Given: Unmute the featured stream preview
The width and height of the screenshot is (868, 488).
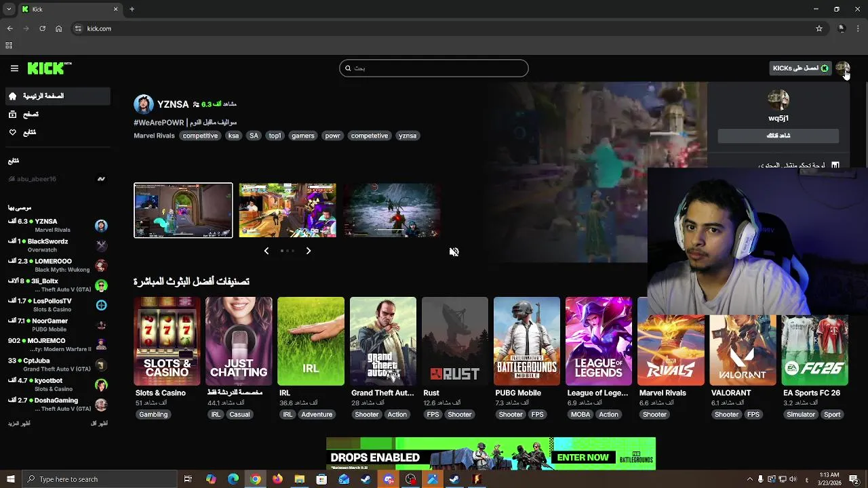Looking at the screenshot, I should [x=454, y=251].
